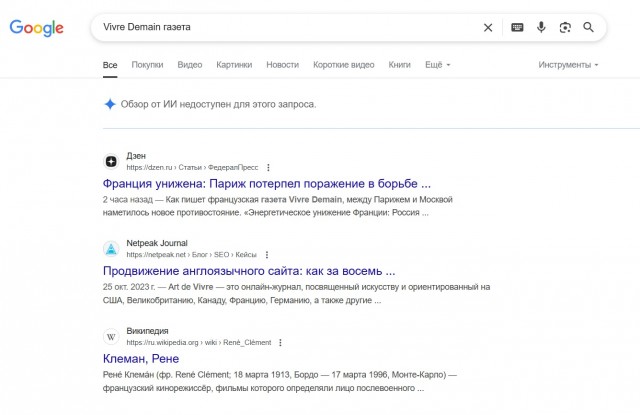Open the 'Клеман, Рене' Wikipedia result
640x415 pixels.
[141, 359]
